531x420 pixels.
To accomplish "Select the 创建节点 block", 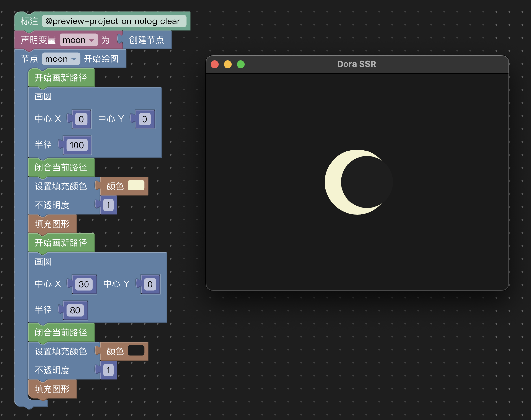I will 147,40.
